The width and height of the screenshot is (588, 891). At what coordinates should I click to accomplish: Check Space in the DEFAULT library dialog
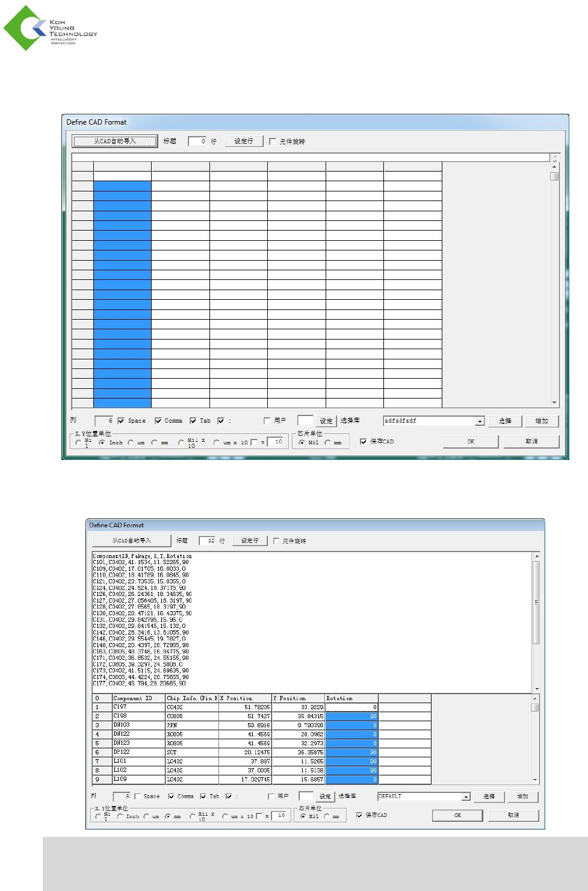coord(138,796)
